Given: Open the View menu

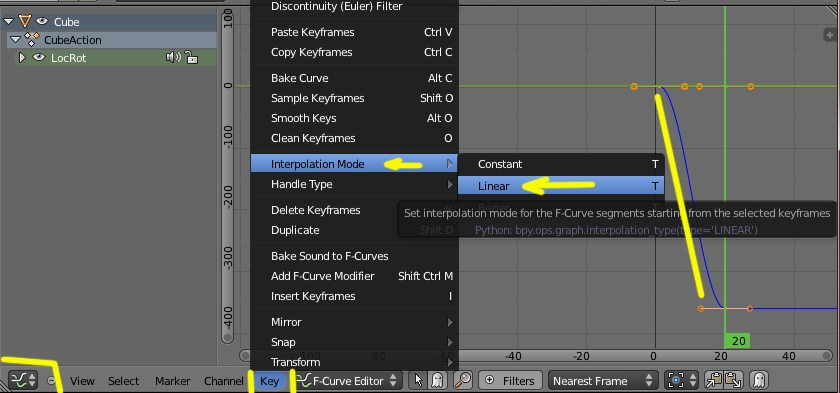Looking at the screenshot, I should tap(82, 381).
